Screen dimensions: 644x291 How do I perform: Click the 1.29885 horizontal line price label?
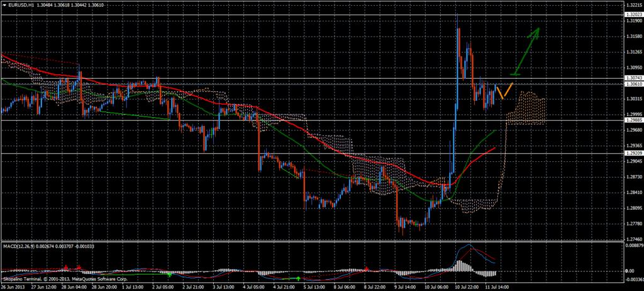633,120
